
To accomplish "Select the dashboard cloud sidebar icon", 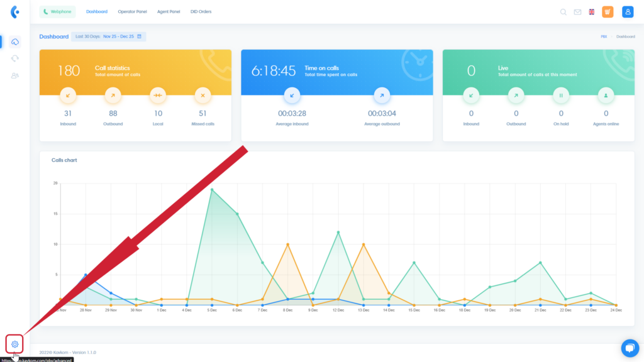I will point(15,41).
